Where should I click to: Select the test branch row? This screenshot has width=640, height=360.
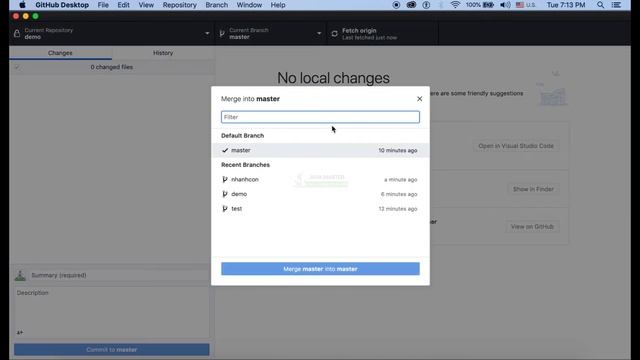(x=320, y=209)
